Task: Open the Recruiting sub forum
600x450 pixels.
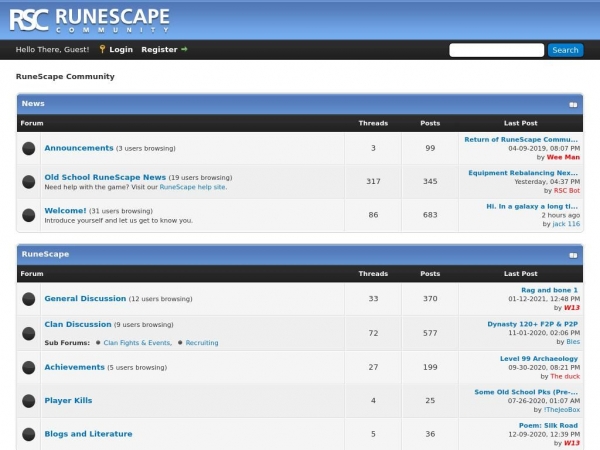Action: [202, 343]
